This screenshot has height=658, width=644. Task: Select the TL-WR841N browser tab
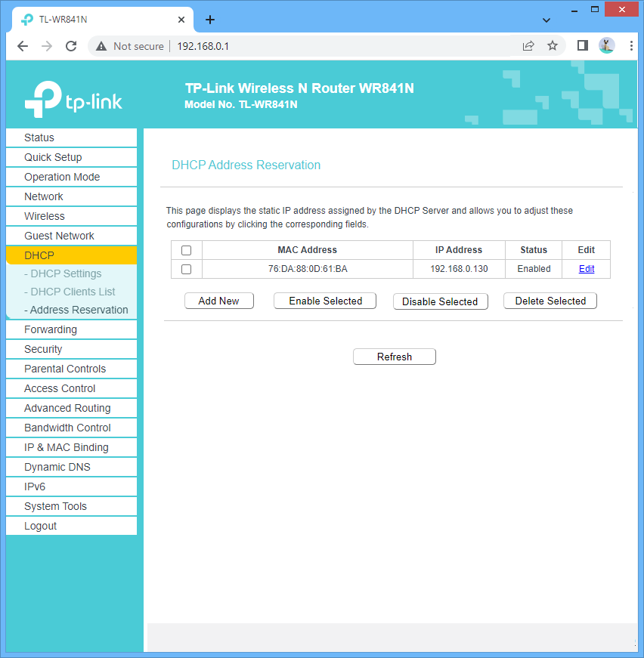pyautogui.click(x=103, y=20)
